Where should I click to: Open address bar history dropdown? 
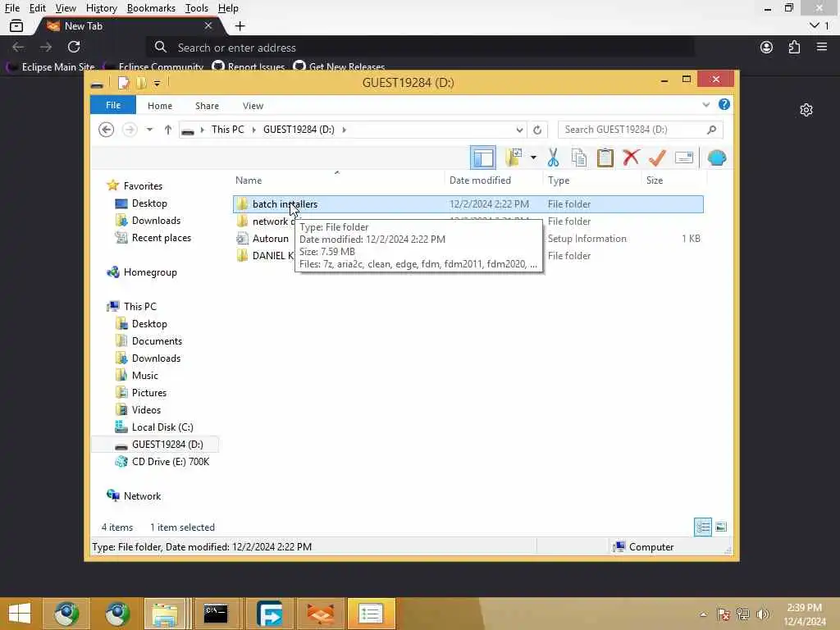point(519,130)
